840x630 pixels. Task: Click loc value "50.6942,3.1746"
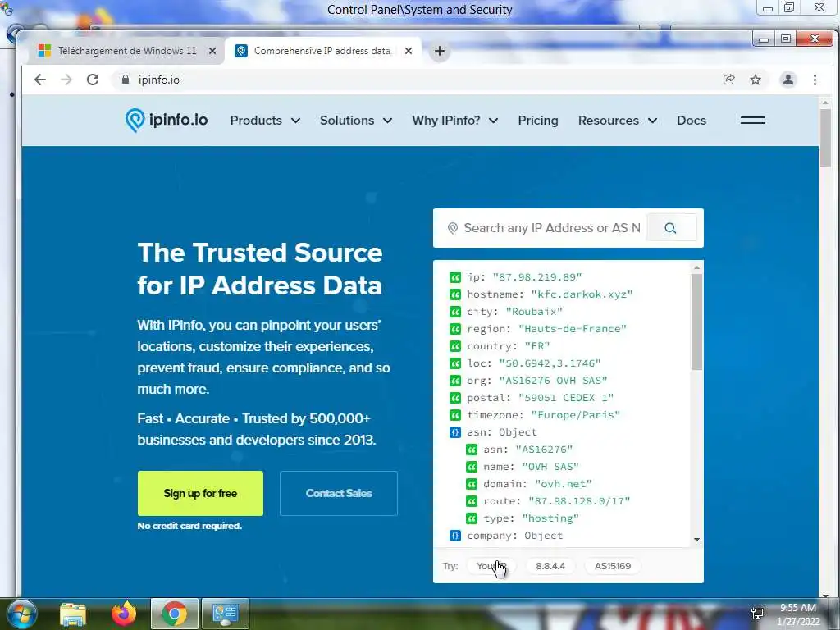coord(550,363)
